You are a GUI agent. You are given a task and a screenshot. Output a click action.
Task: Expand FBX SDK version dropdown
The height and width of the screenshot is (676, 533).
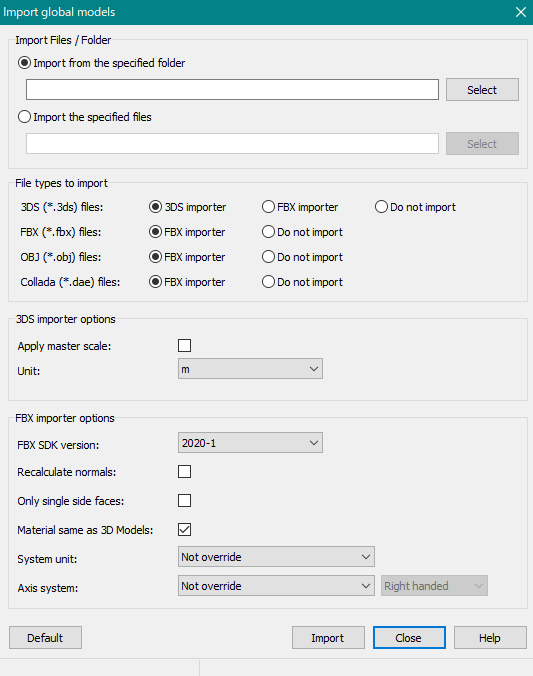pyautogui.click(x=250, y=443)
